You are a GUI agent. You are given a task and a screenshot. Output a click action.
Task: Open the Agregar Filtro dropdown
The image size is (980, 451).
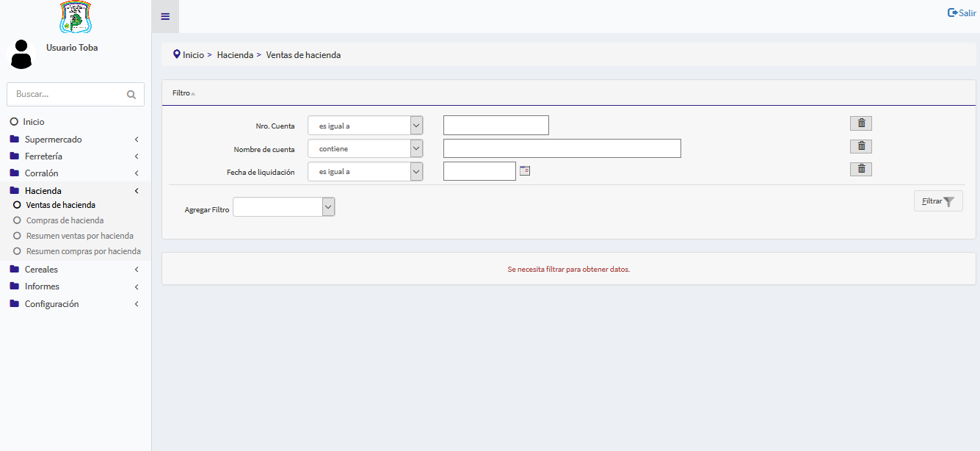click(x=283, y=207)
